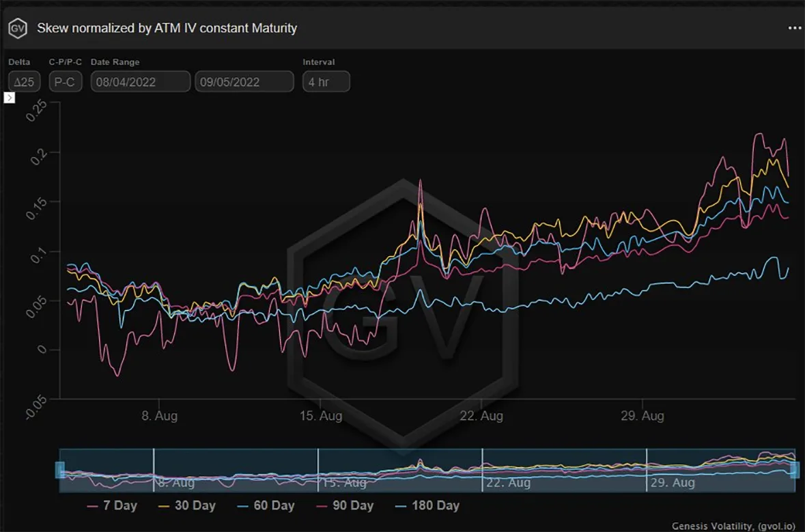The height and width of the screenshot is (532, 805).
Task: Open the 4 hr interval dropdown
Action: [326, 82]
